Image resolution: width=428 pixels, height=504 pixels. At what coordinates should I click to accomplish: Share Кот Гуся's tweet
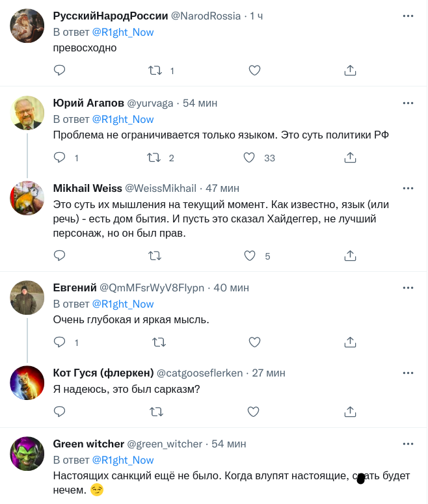tap(349, 411)
